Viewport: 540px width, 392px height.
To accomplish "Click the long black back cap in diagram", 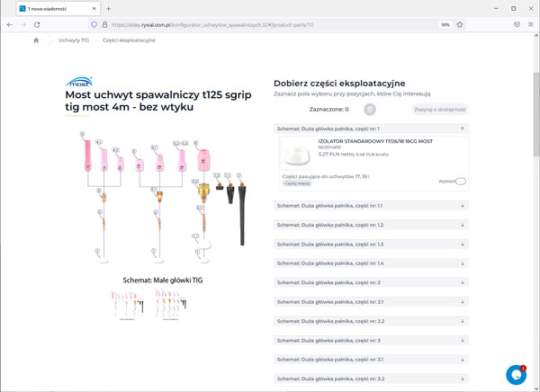I will point(242,215).
